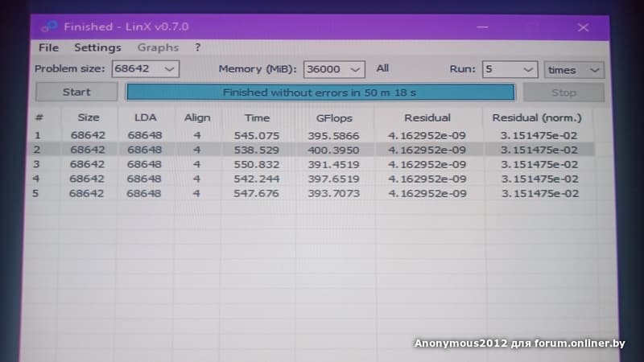Open the File menu
The image size is (644, 362).
(48, 47)
